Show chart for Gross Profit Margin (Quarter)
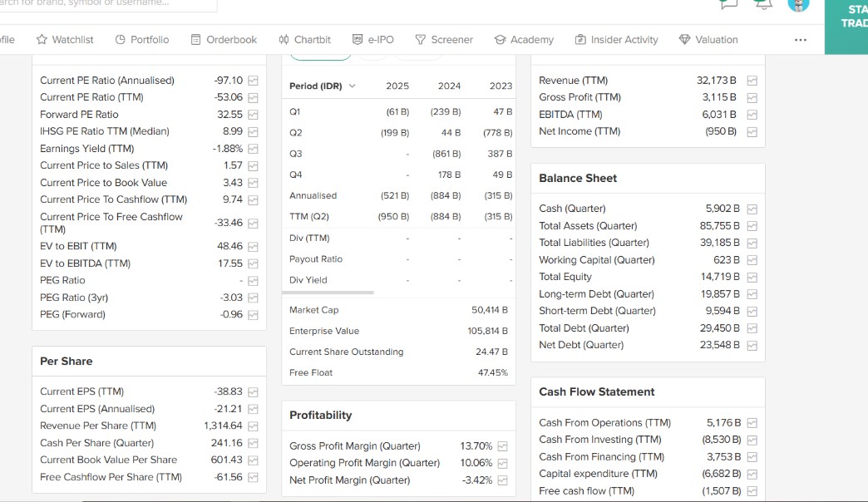868x502 pixels. (502, 446)
